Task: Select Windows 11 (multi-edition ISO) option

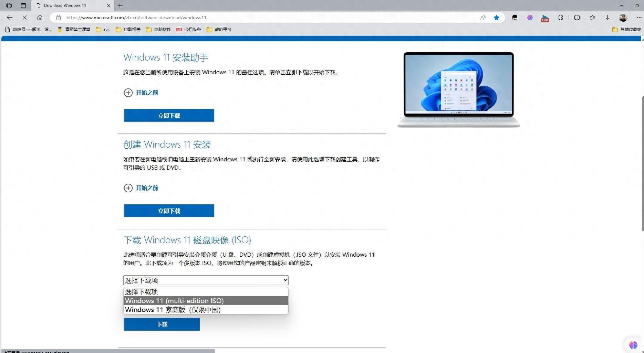Action: 206,301
